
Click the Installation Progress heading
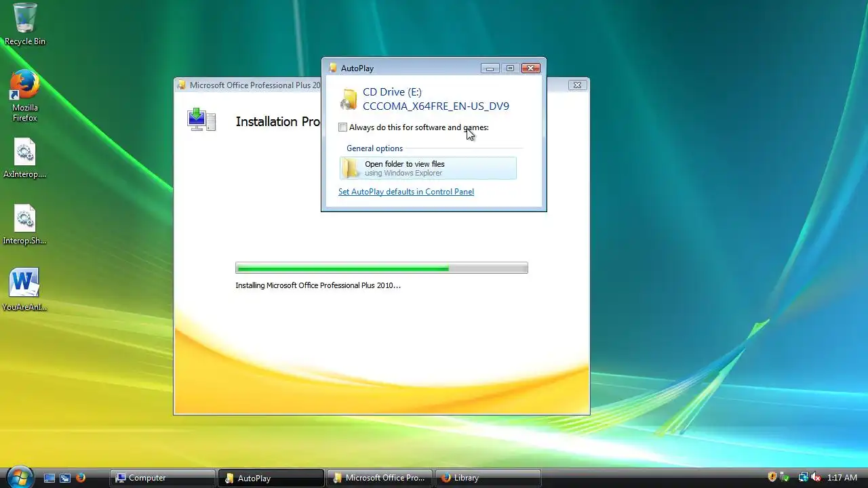(278, 121)
